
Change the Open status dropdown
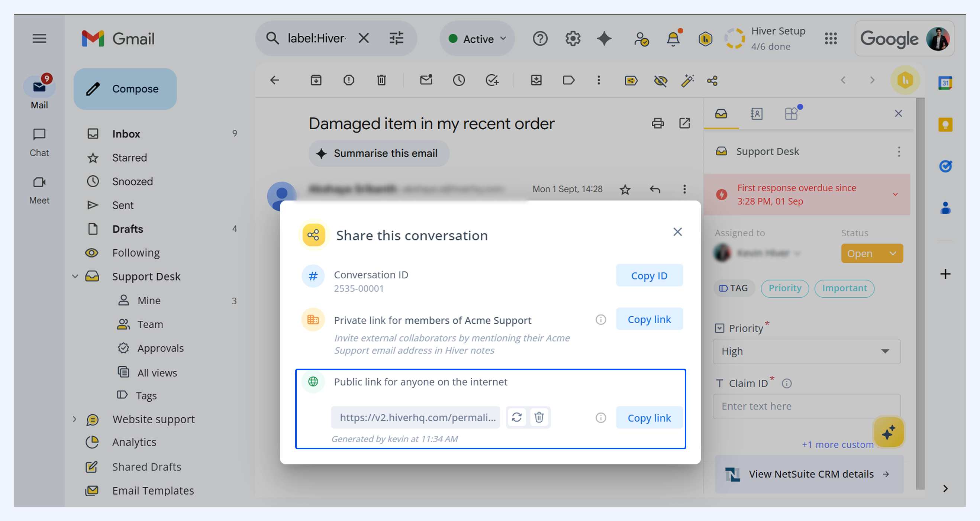[872, 253]
